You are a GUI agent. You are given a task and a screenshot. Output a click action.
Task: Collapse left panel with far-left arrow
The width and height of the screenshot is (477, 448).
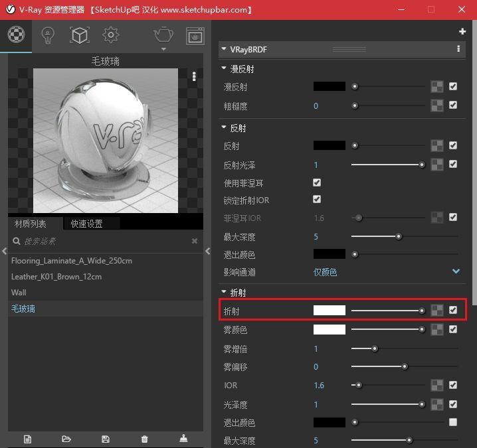(x=4, y=251)
